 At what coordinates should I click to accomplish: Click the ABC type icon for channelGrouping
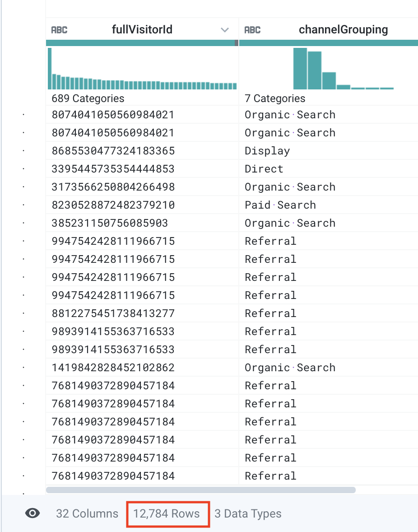[x=252, y=30]
